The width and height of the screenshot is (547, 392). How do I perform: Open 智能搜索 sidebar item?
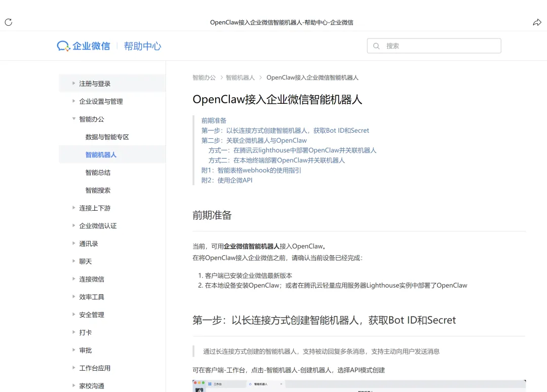tap(98, 190)
